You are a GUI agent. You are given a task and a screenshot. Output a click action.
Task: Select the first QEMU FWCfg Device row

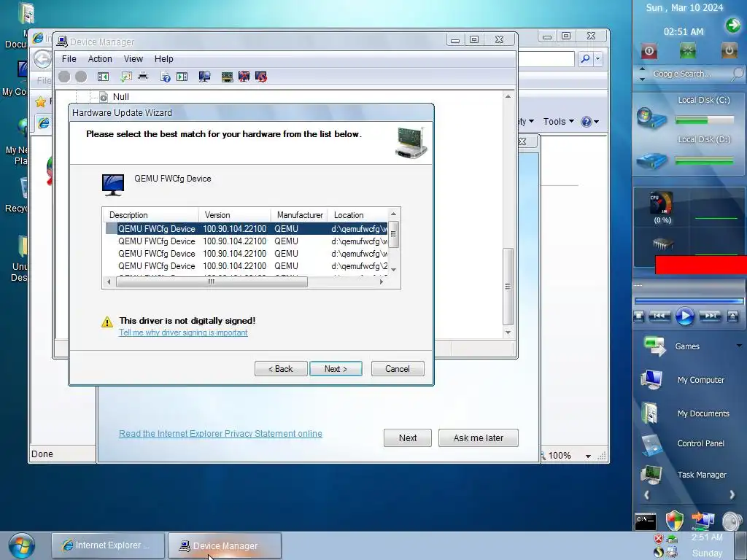pyautogui.click(x=247, y=229)
